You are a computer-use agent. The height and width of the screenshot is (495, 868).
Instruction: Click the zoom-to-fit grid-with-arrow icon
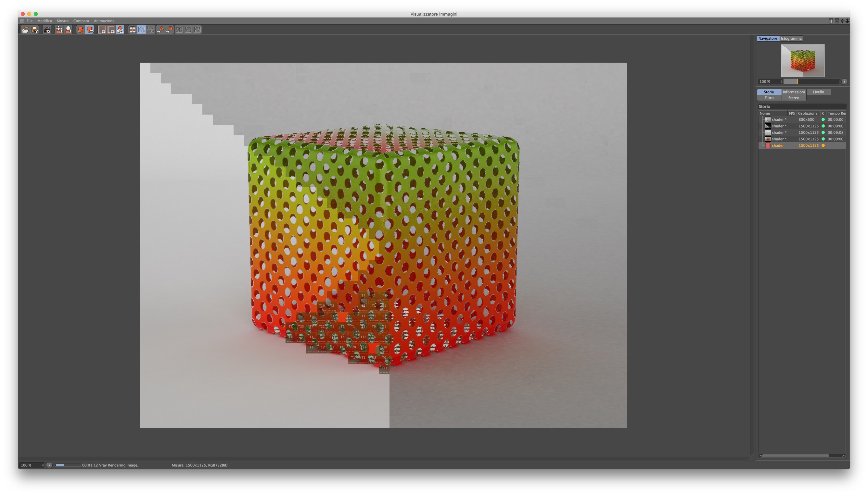click(59, 30)
